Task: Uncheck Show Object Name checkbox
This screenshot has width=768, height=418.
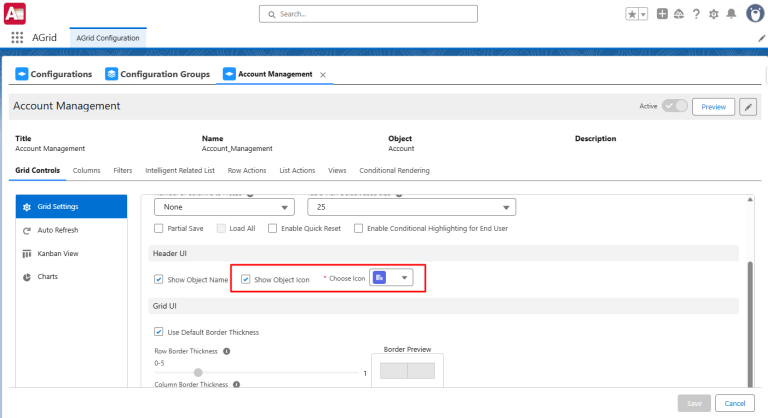Action: point(158,279)
